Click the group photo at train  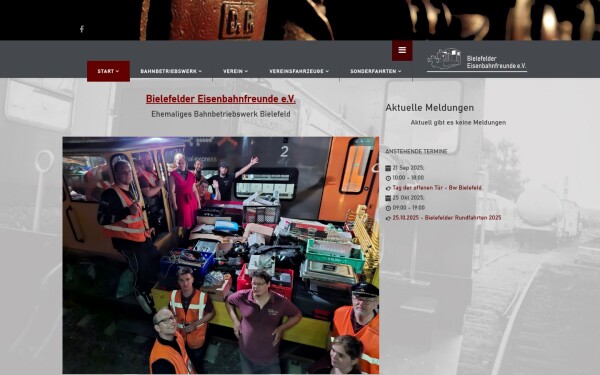point(221,255)
